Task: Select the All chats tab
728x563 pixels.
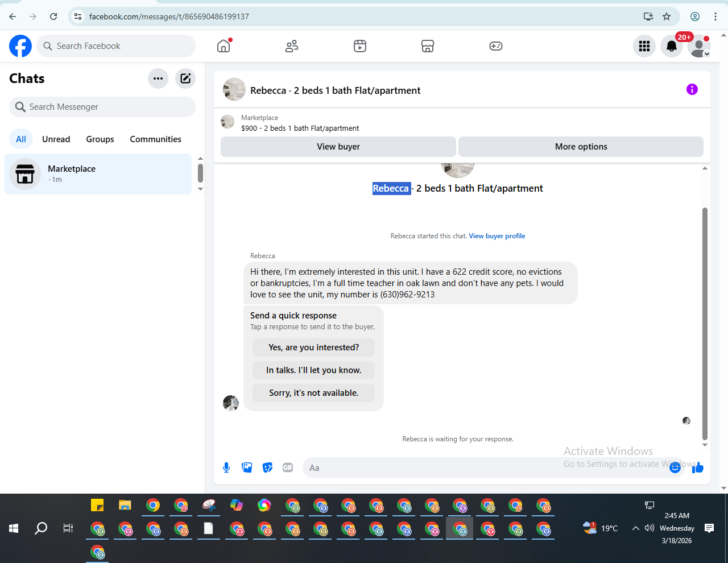Action: pyautogui.click(x=21, y=139)
